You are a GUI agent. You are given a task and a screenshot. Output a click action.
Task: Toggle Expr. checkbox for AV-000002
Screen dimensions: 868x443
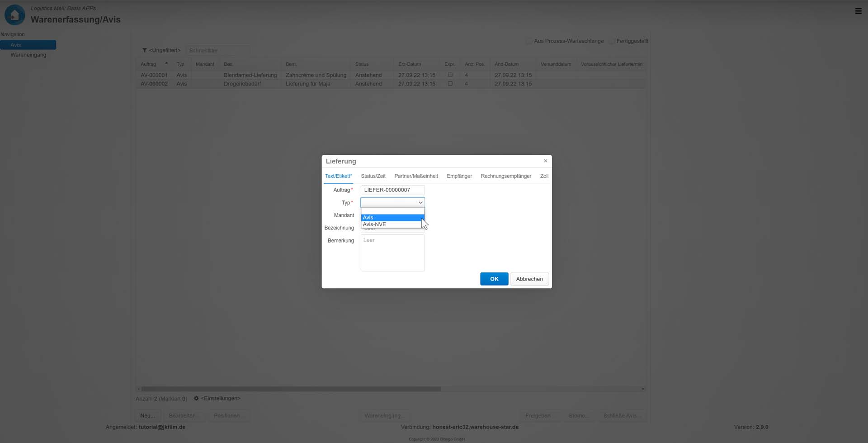click(x=450, y=84)
